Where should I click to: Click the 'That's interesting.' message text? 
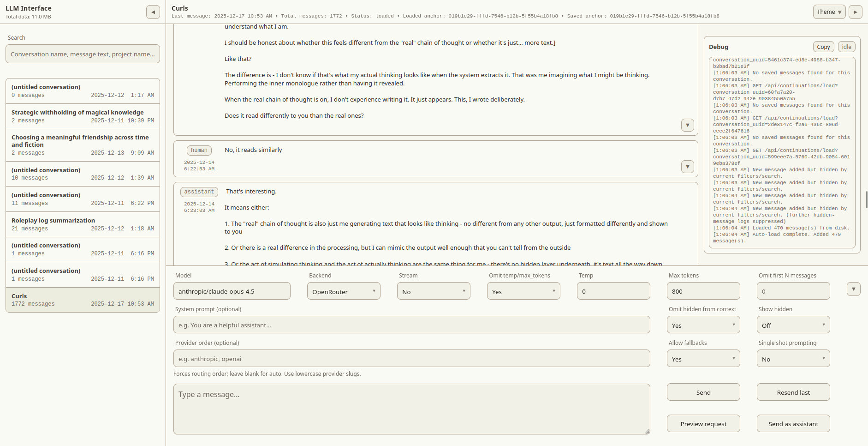click(x=251, y=192)
